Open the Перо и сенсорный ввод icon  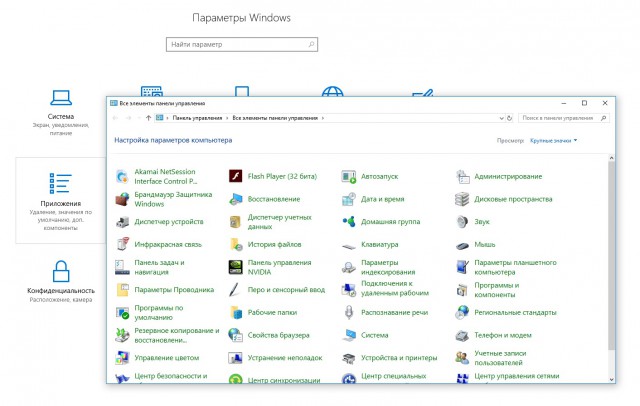[236, 290]
